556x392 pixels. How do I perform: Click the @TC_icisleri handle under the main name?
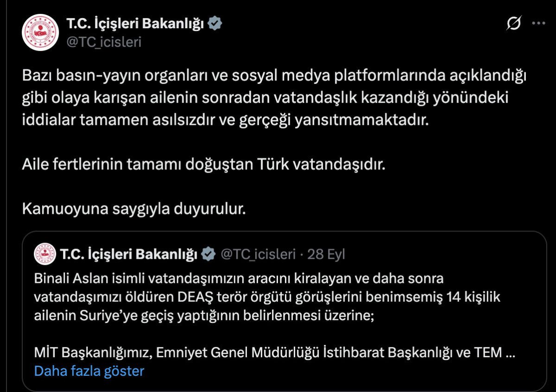click(x=104, y=42)
